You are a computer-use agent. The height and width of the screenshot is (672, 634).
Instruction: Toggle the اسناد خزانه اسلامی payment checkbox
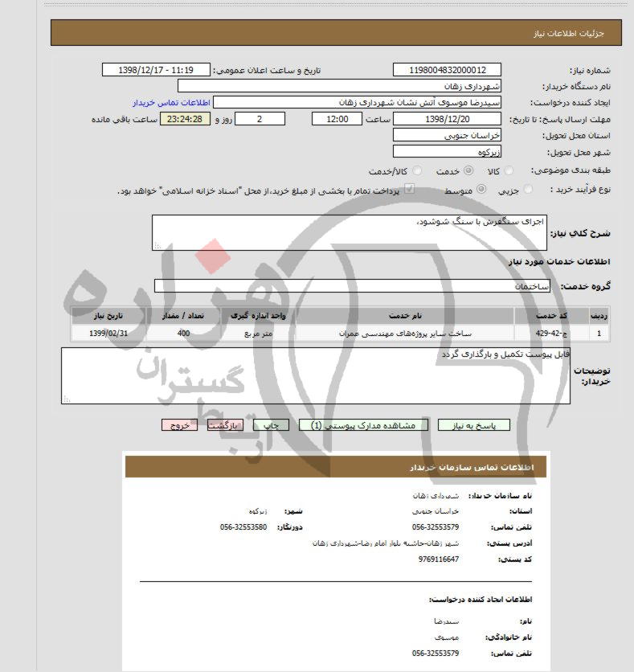[x=410, y=189]
